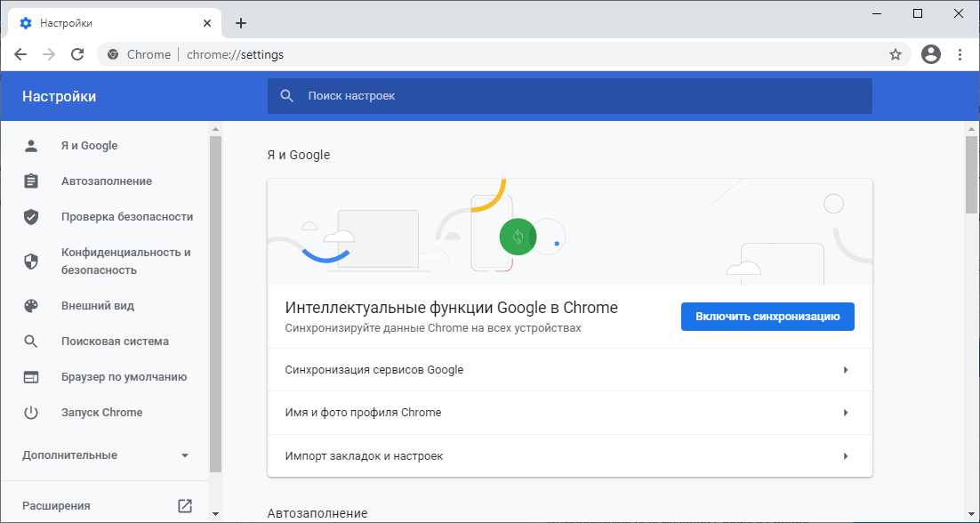Screen dimensions: 980x523
Task: Expand the Дополнительные section
Action: [x=185, y=455]
